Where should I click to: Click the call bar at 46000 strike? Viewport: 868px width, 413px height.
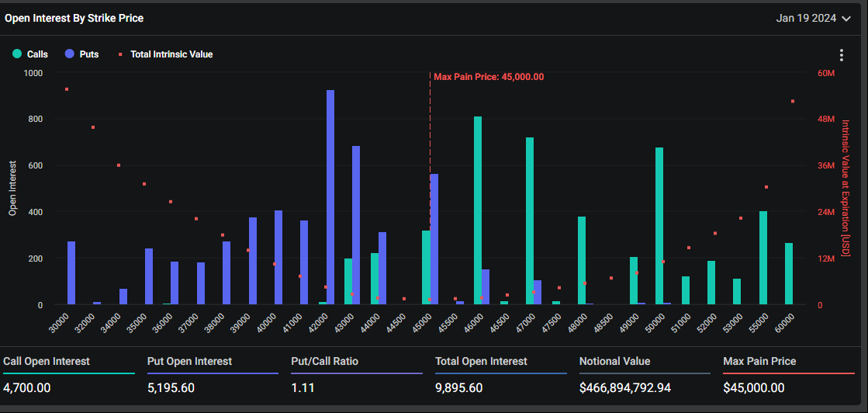pyautogui.click(x=478, y=210)
